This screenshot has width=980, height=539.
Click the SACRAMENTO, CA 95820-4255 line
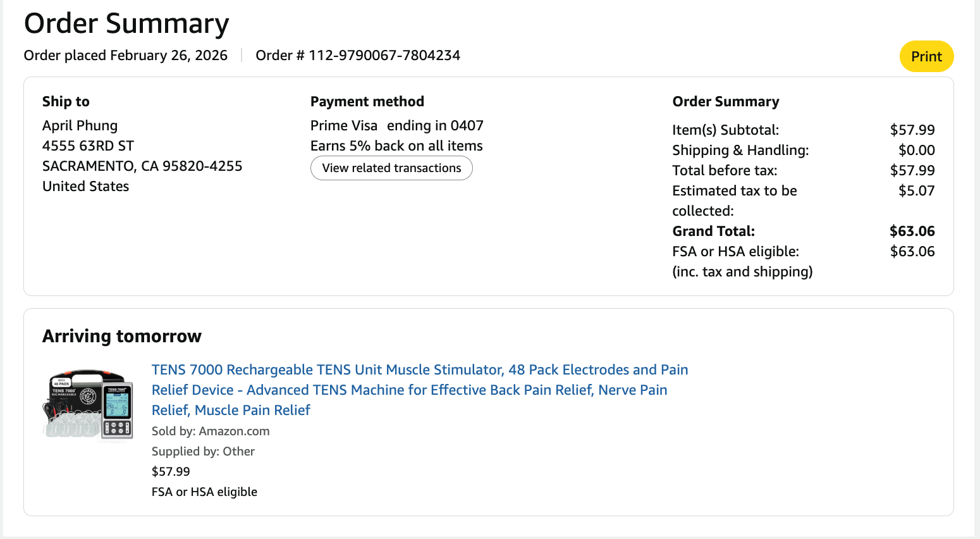pyautogui.click(x=142, y=166)
